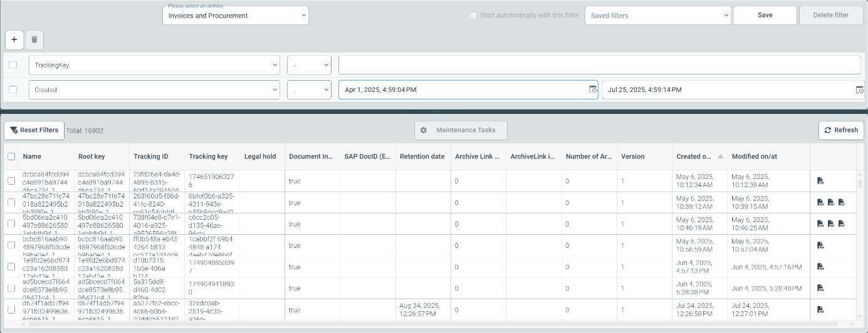Open the Saved filters dropdown

(x=657, y=16)
